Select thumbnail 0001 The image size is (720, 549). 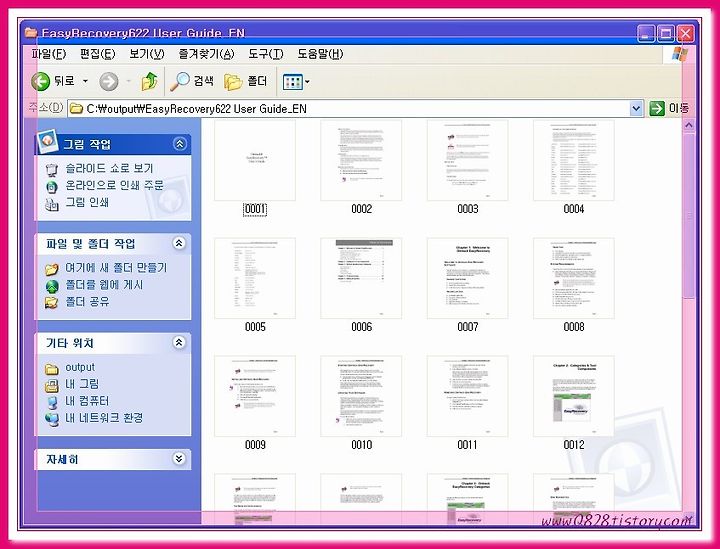click(255, 160)
